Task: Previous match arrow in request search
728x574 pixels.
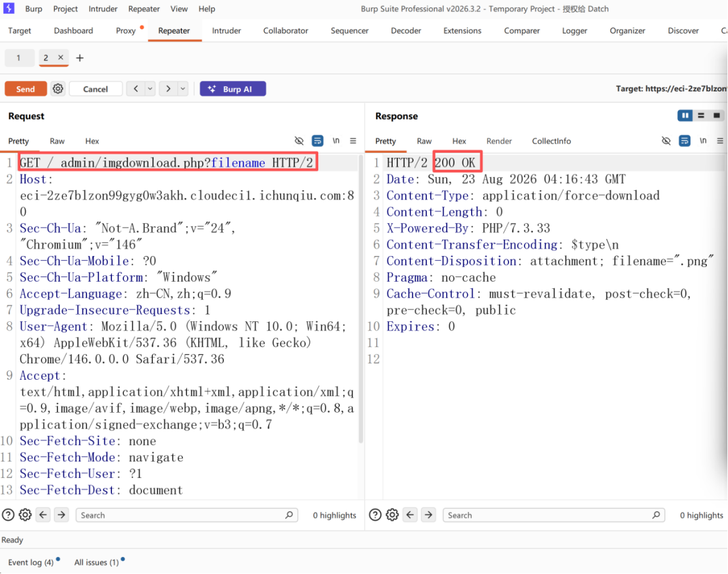Action: tap(43, 515)
